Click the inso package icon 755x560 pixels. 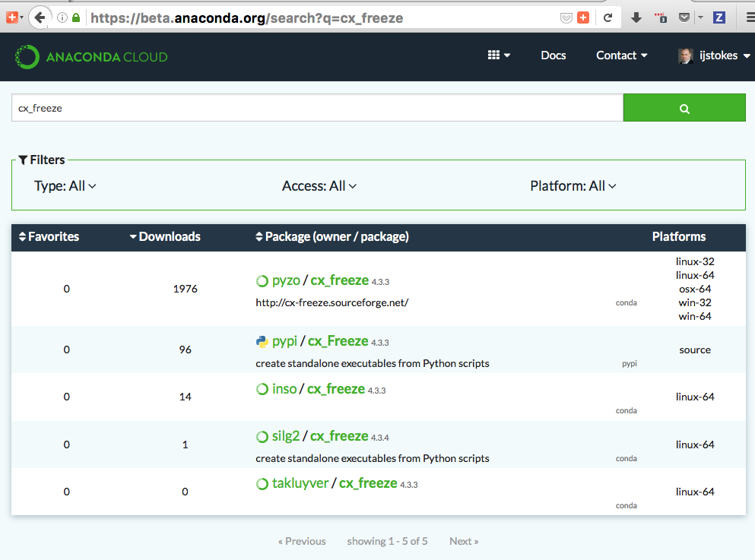[262, 388]
